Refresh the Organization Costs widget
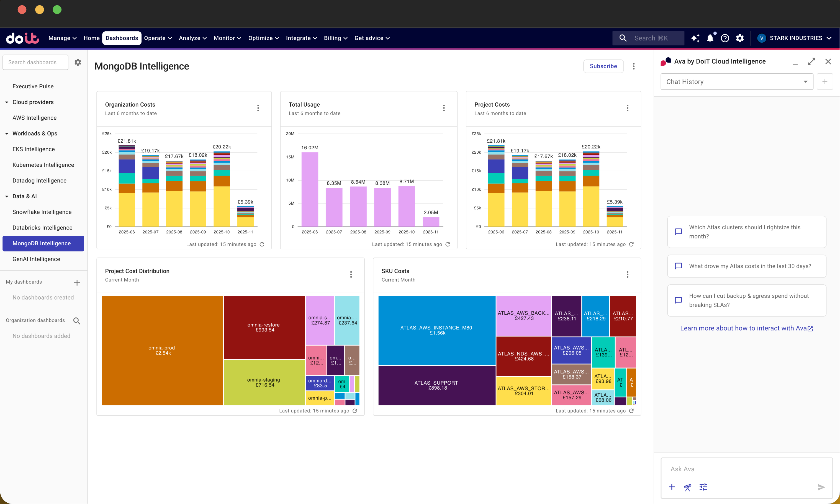This screenshot has width=840, height=504. click(x=262, y=244)
